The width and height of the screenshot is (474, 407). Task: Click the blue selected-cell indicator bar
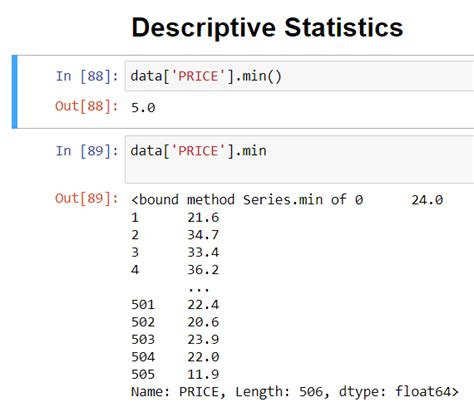[14, 92]
